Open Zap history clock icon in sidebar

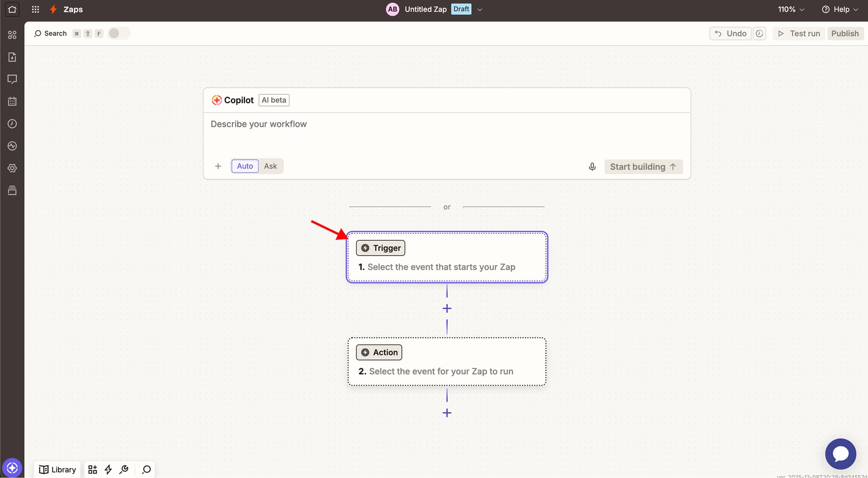pos(12,124)
